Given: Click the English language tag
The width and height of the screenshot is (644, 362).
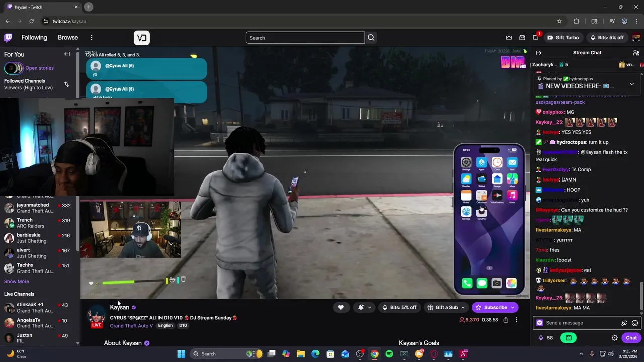Looking at the screenshot, I should pyautogui.click(x=165, y=326).
